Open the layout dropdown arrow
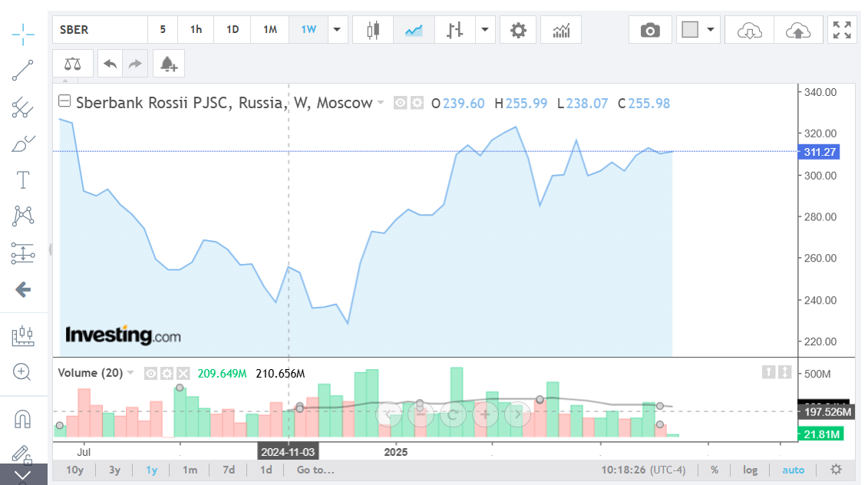The height and width of the screenshot is (485, 868). [x=711, y=29]
